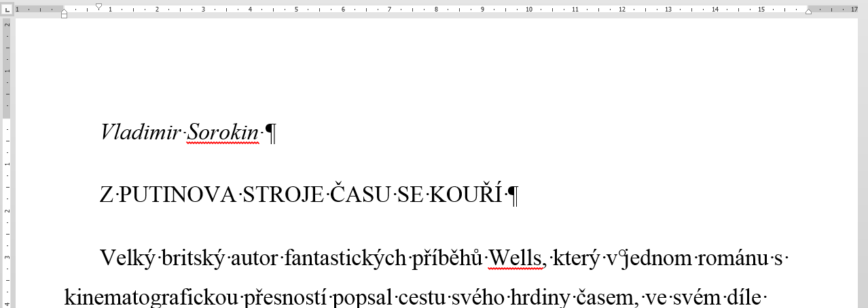Click the word "fantastických" in the paragraph
The width and height of the screenshot is (868, 308).
click(x=344, y=258)
